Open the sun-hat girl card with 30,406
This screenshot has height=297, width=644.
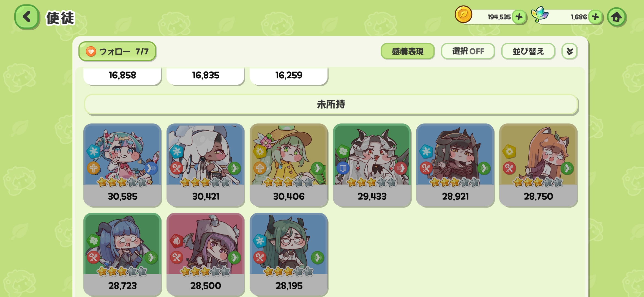pyautogui.click(x=289, y=165)
